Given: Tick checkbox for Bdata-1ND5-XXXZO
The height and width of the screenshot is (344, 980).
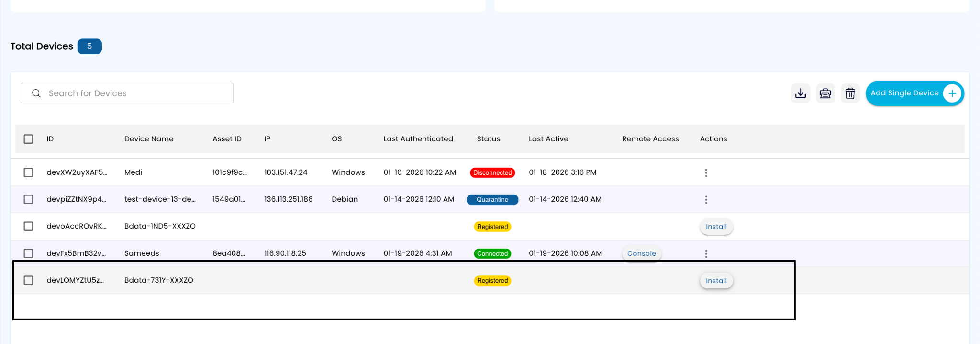Looking at the screenshot, I should pyautogui.click(x=29, y=226).
